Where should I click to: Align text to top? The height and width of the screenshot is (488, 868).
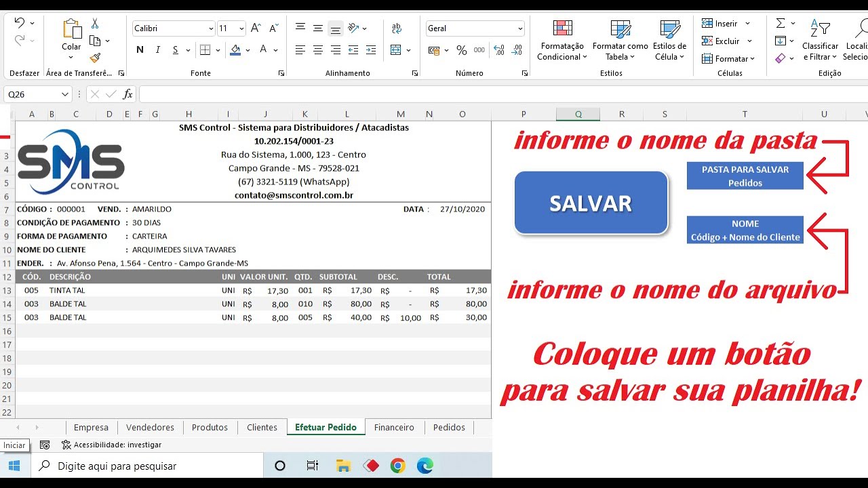300,28
